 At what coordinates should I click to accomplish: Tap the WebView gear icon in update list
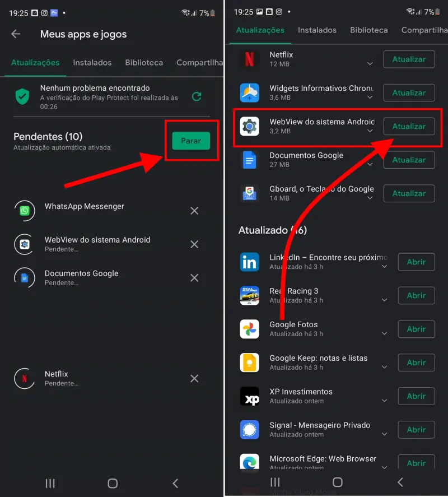249,127
